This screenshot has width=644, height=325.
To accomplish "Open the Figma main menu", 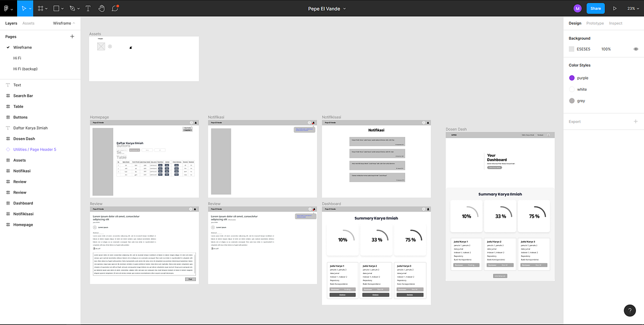I will (x=5, y=8).
